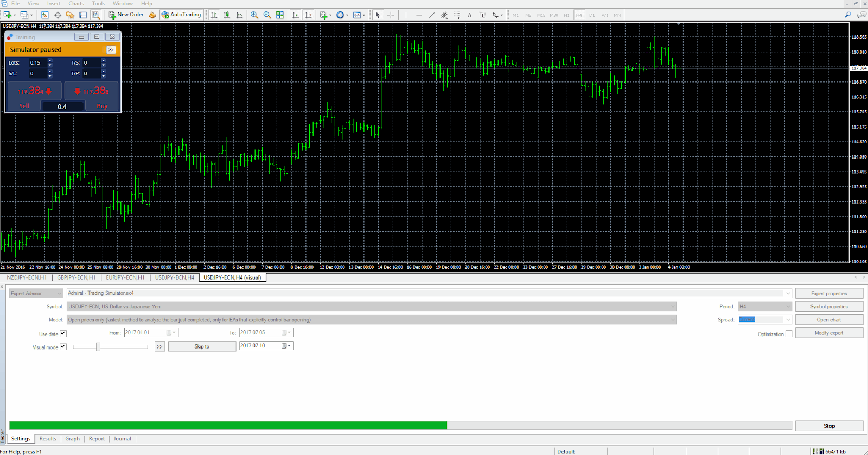Open the search magnifier in toolbar
The width and height of the screenshot is (868, 455).
848,15
